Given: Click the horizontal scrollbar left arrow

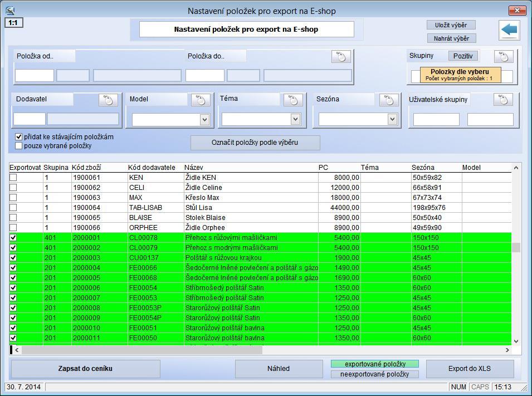Looking at the screenshot, I should pyautogui.click(x=17, y=350).
